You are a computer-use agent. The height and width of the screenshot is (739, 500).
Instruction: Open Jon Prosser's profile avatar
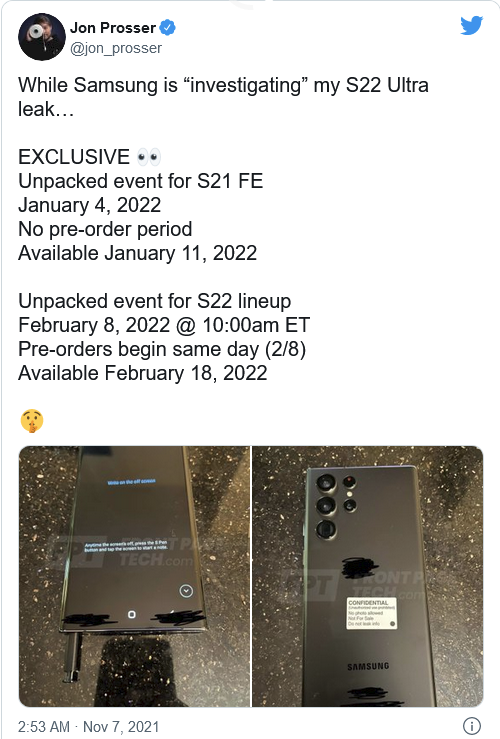coord(41,37)
